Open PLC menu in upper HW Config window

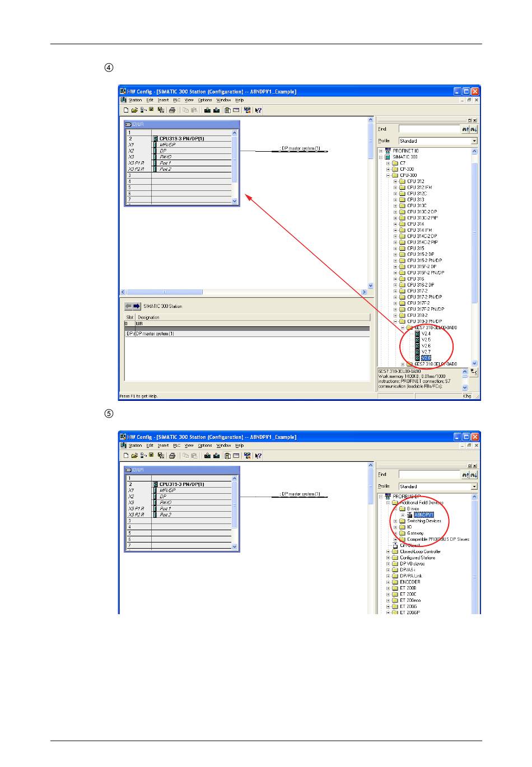[177, 100]
